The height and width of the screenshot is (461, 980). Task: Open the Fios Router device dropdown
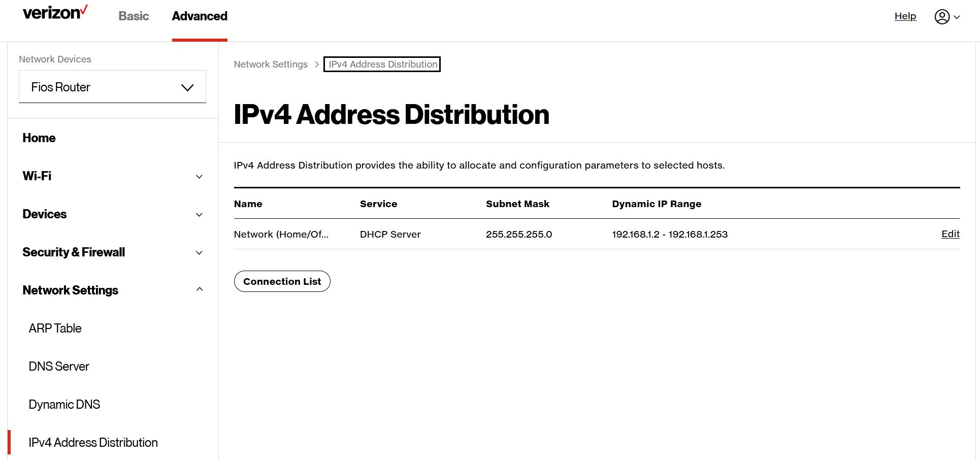click(112, 87)
